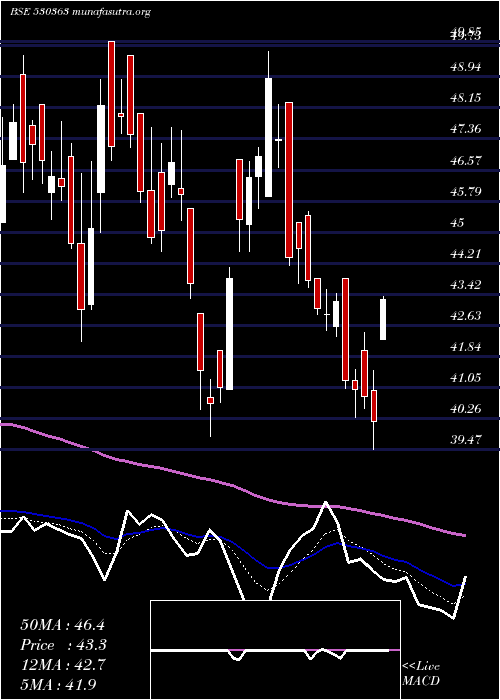The width and height of the screenshot is (500, 700).
Task: Click the 43.42 price axis label
Action: (x=465, y=285)
